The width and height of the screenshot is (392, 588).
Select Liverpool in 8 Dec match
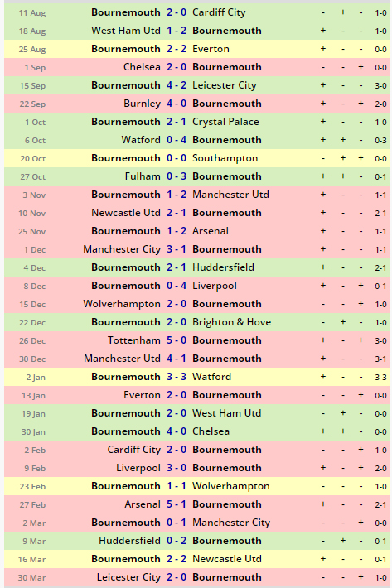[214, 286]
